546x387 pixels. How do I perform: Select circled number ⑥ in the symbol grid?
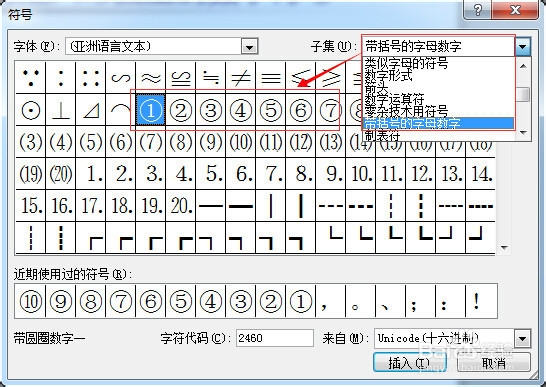[x=301, y=110]
